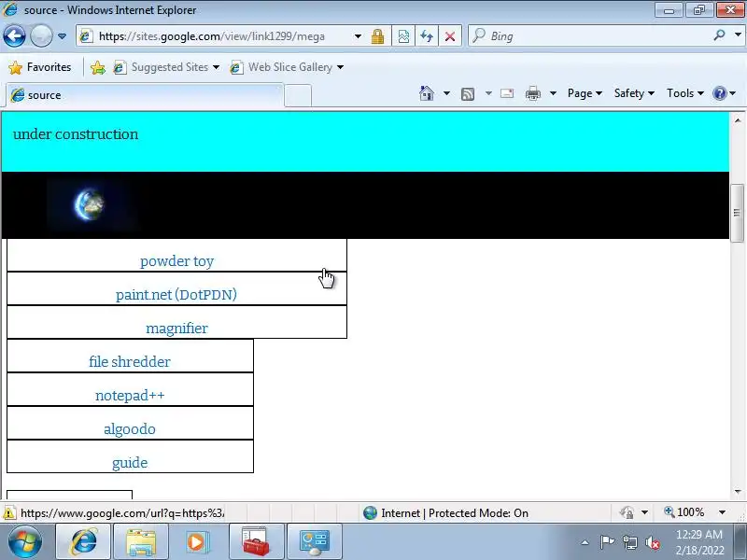Open the Page menu
This screenshot has width=747, height=560.
click(x=585, y=93)
